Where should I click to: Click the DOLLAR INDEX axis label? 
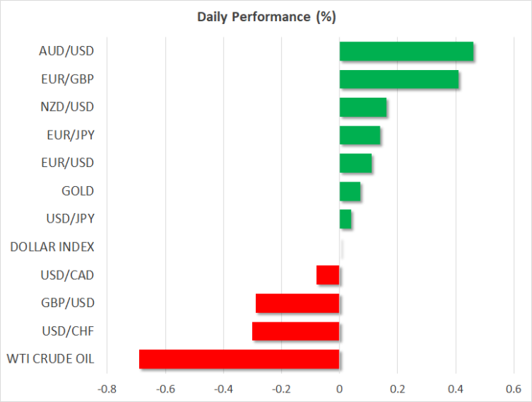click(52, 247)
